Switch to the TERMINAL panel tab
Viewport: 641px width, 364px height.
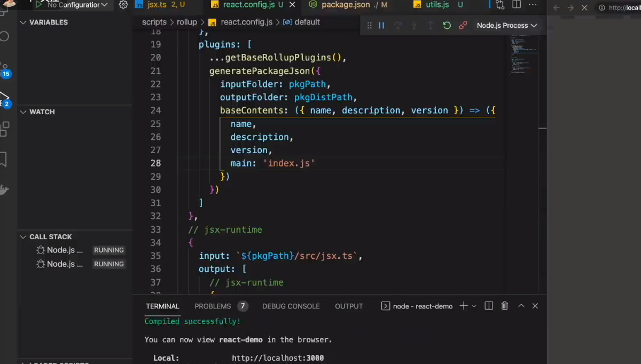[162, 306]
